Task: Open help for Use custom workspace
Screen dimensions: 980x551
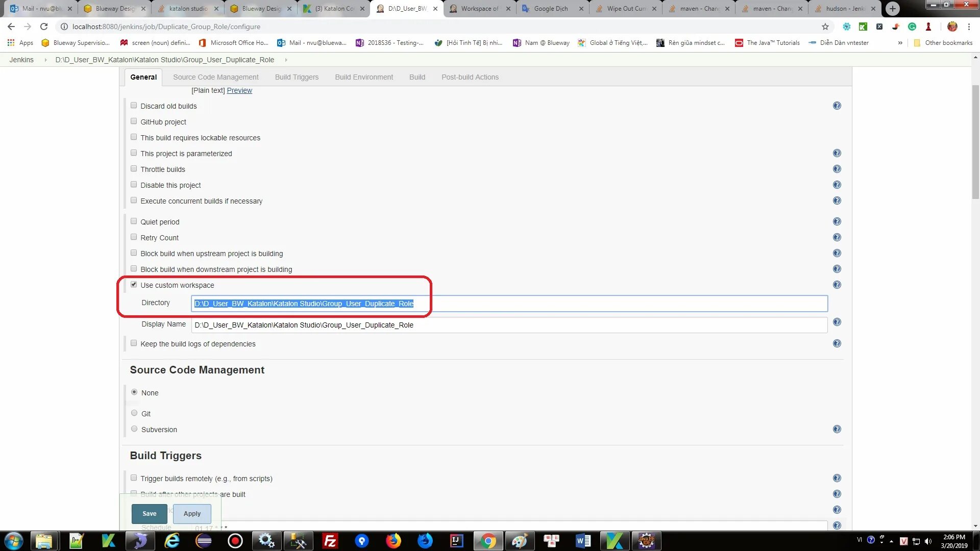Action: point(837,285)
